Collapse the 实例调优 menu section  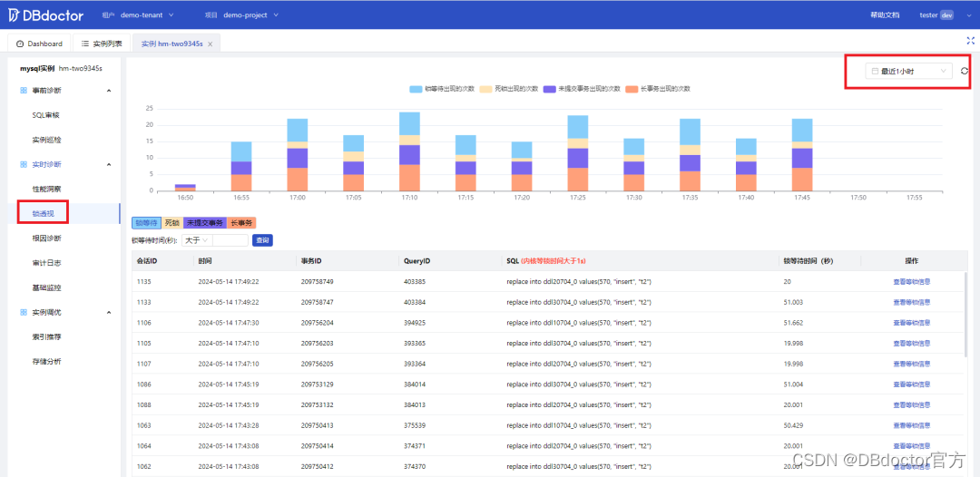click(x=109, y=312)
